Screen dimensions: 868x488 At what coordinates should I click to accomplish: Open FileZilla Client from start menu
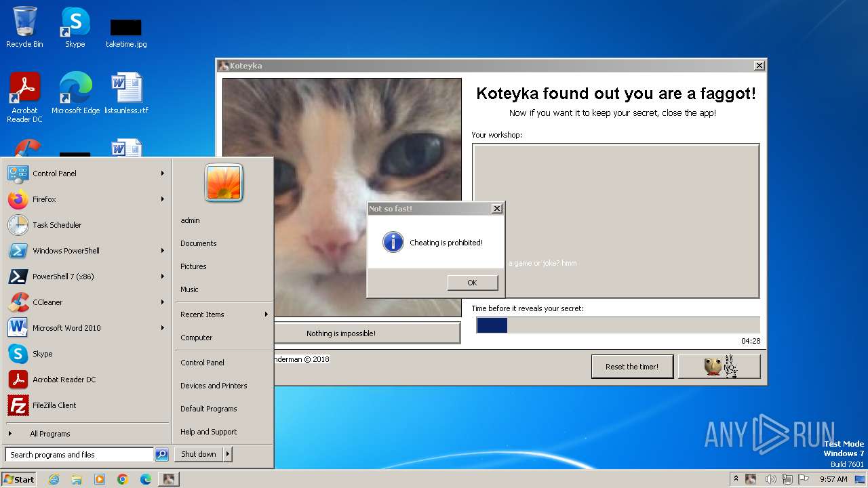point(86,405)
